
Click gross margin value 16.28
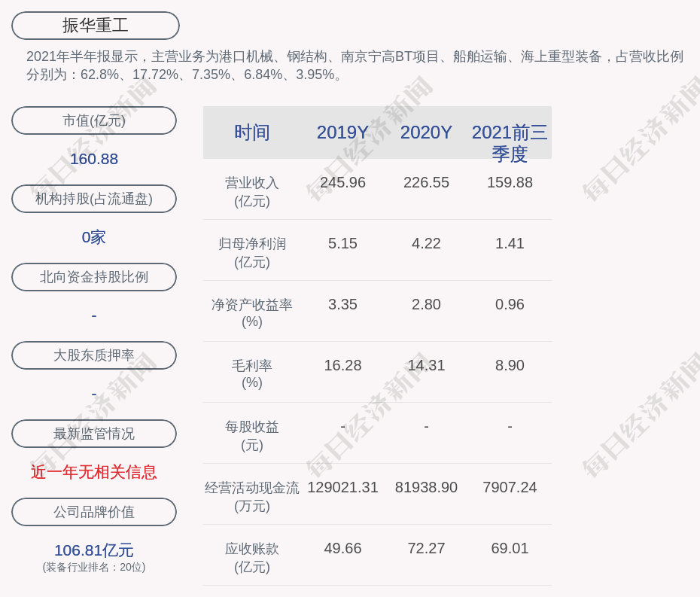click(343, 365)
